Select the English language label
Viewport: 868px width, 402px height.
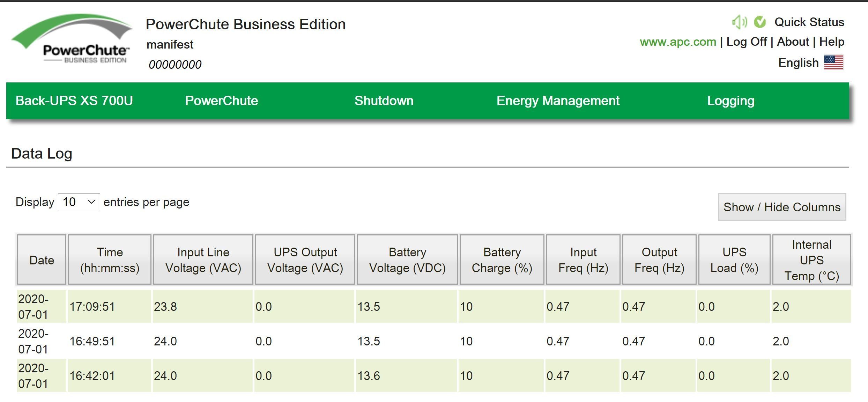(x=799, y=63)
